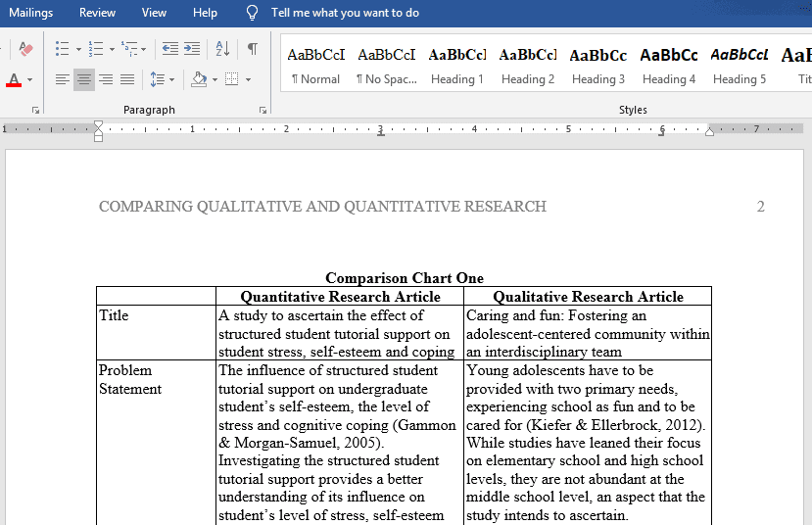
Task: Click the right indent marker on ruler
Action: tap(709, 131)
